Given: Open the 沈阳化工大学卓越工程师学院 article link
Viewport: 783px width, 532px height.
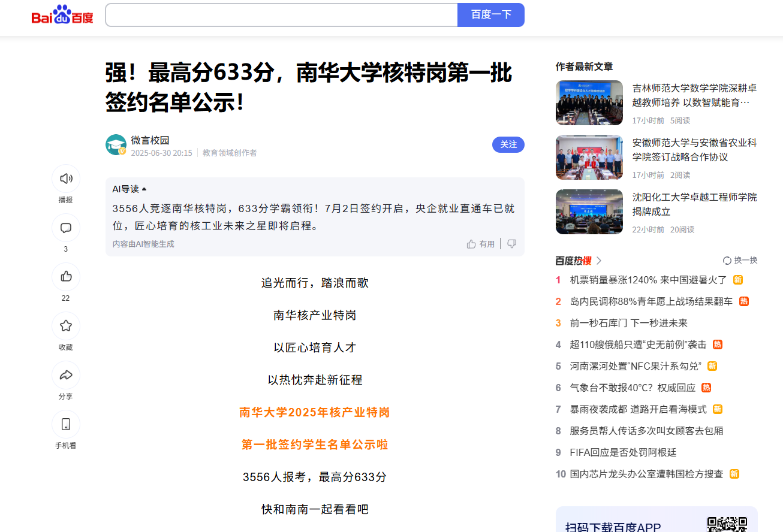Looking at the screenshot, I should click(x=695, y=204).
